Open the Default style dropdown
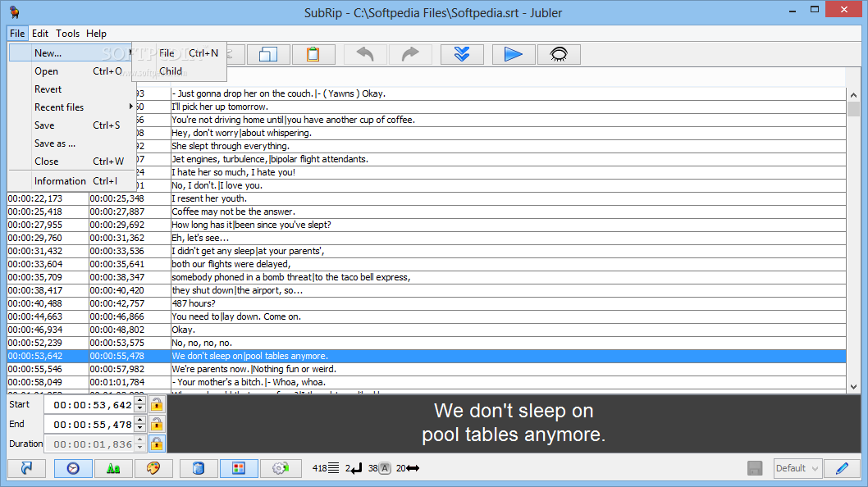This screenshot has width=868, height=487. [797, 468]
